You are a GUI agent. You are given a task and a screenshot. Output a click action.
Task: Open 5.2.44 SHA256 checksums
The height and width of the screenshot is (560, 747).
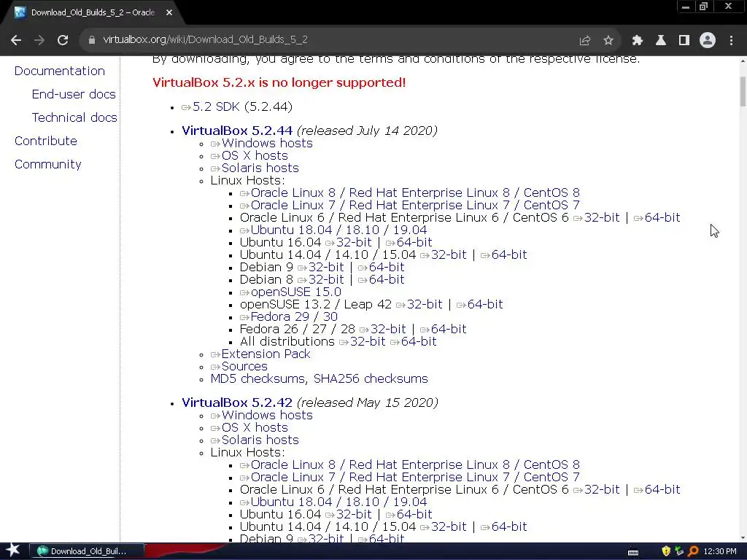(x=371, y=378)
